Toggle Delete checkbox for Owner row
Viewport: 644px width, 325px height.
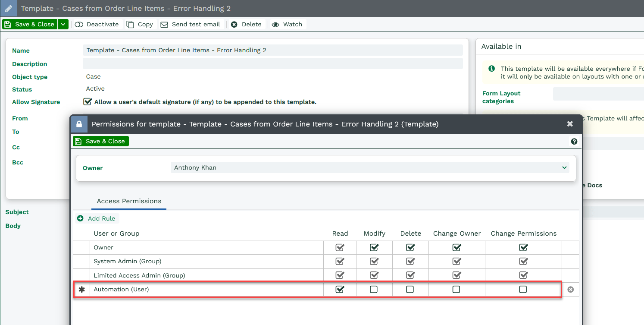(x=410, y=247)
